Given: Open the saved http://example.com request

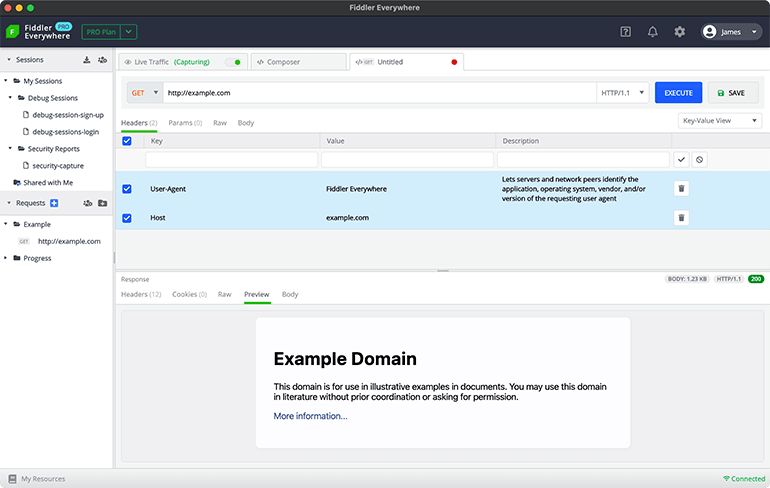Looking at the screenshot, I should 69,241.
